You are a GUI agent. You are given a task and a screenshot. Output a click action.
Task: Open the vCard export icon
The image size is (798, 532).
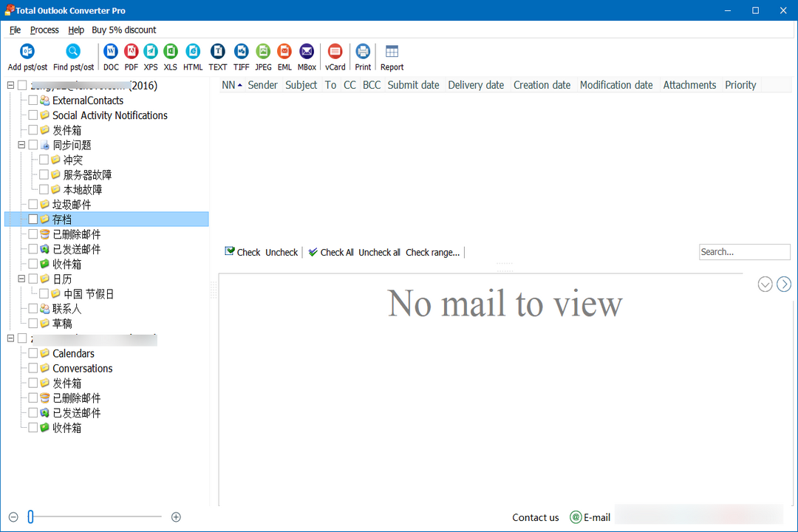point(335,52)
